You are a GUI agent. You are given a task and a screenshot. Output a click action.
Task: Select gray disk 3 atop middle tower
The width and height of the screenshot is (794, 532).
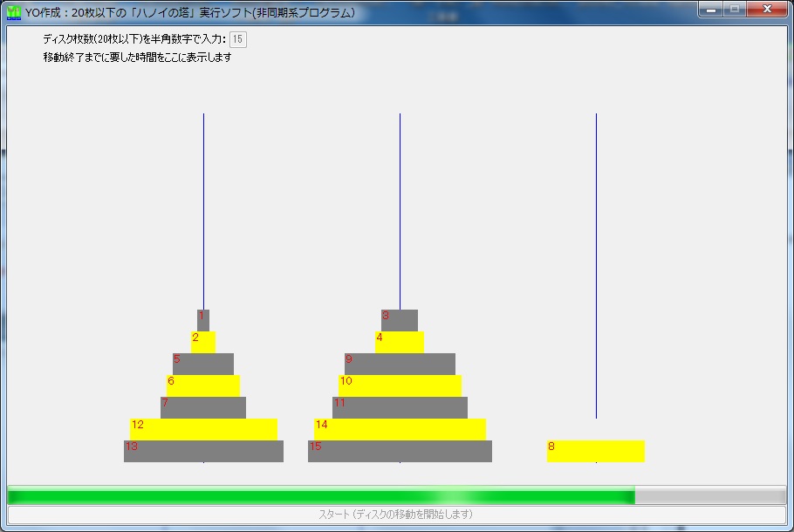tap(400, 320)
